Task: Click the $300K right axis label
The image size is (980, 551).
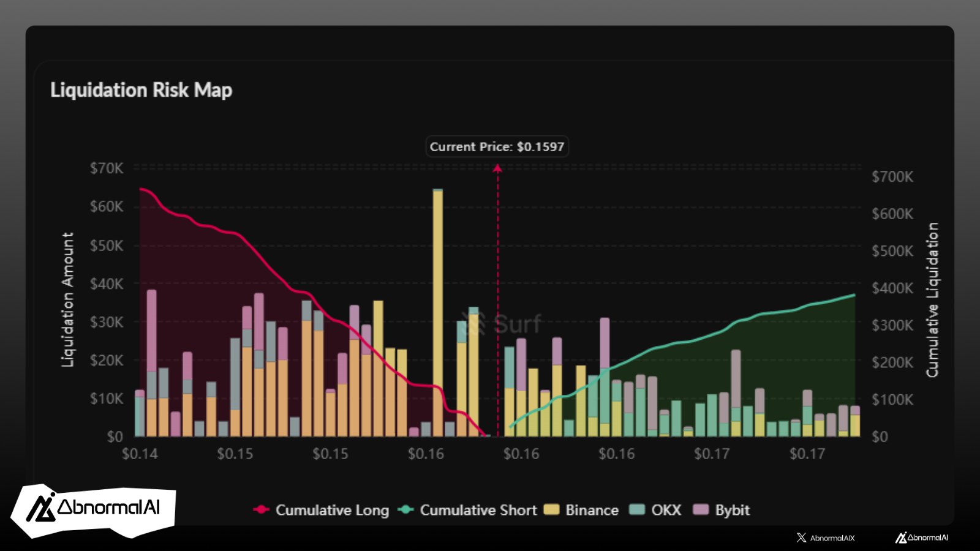Action: 892,325
